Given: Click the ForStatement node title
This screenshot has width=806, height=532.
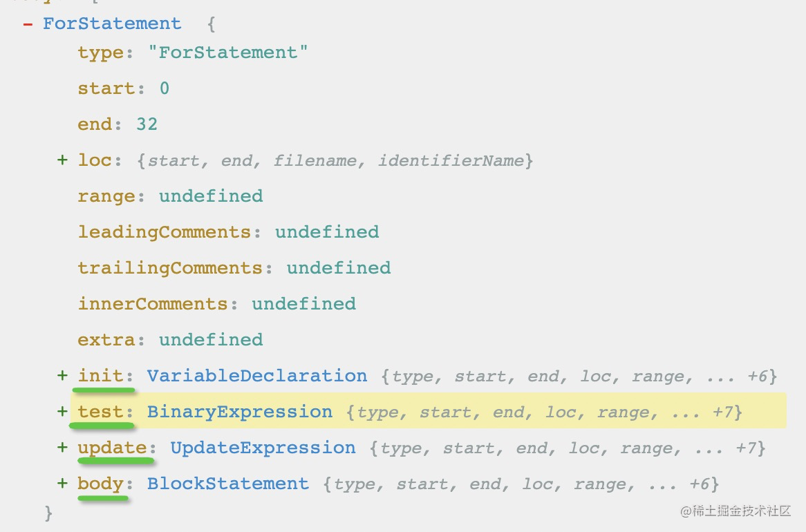Looking at the screenshot, I should coord(112,23).
